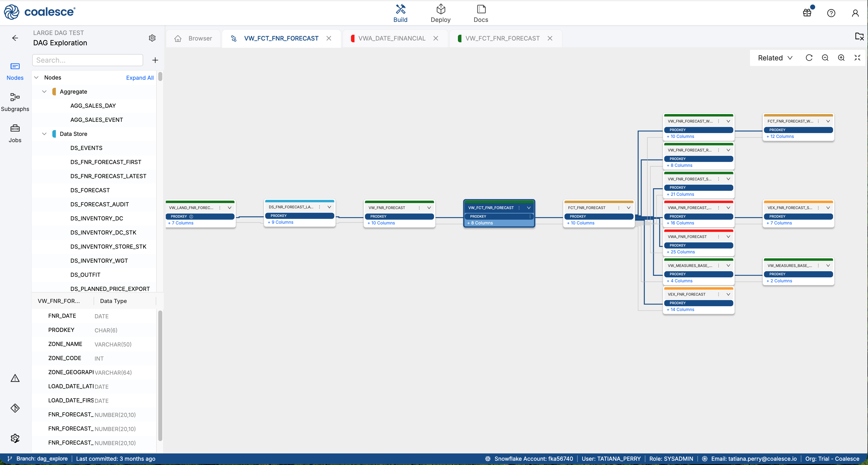Viewport: 868px width, 465px height.
Task: Click Expand All in the Nodes panel
Action: click(x=139, y=77)
